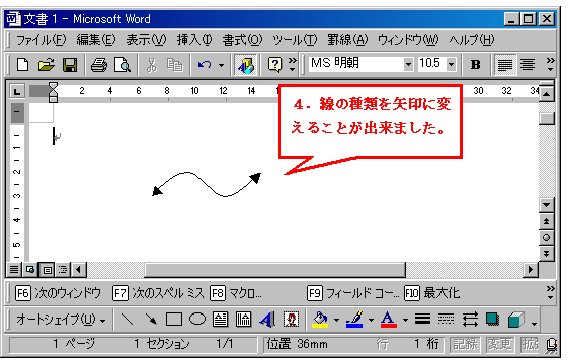Open Print Preview magnifier icon

pyautogui.click(x=122, y=65)
